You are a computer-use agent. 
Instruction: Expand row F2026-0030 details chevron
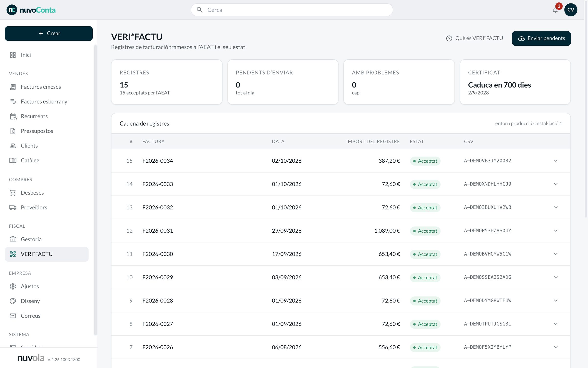click(555, 254)
